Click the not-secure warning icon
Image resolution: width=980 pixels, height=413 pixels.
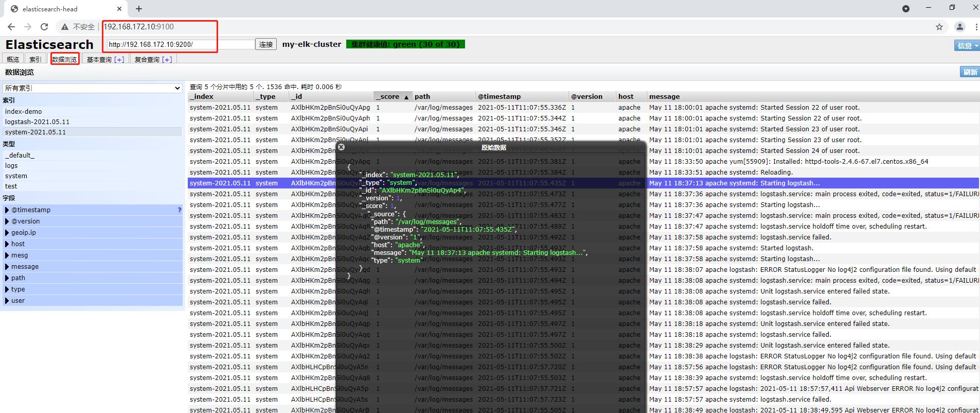click(65, 27)
